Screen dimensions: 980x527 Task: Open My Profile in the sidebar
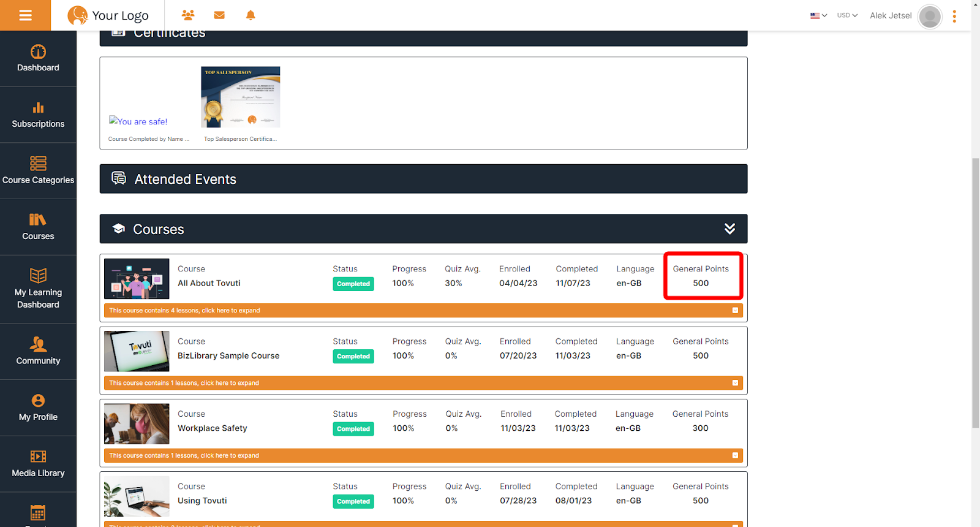pyautogui.click(x=38, y=408)
